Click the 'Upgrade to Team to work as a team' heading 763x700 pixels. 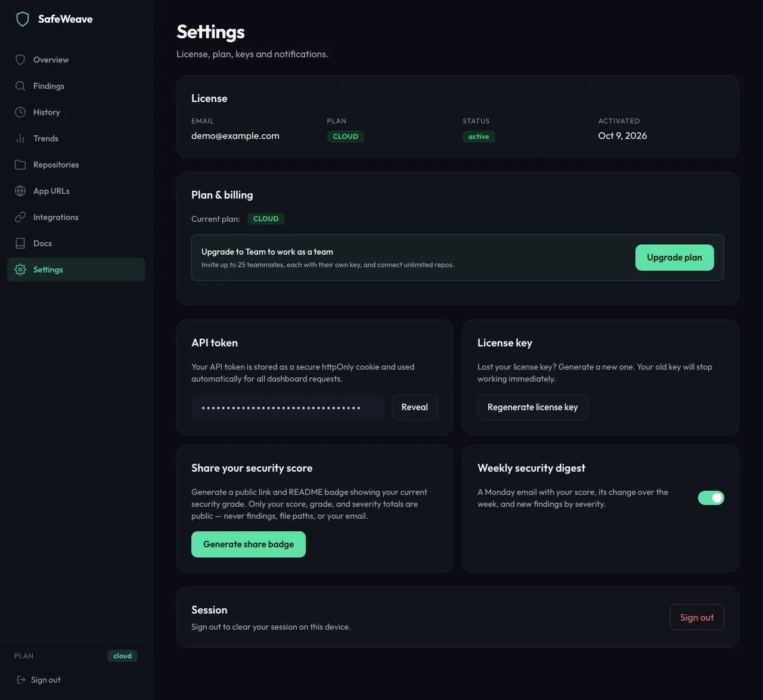pos(267,252)
